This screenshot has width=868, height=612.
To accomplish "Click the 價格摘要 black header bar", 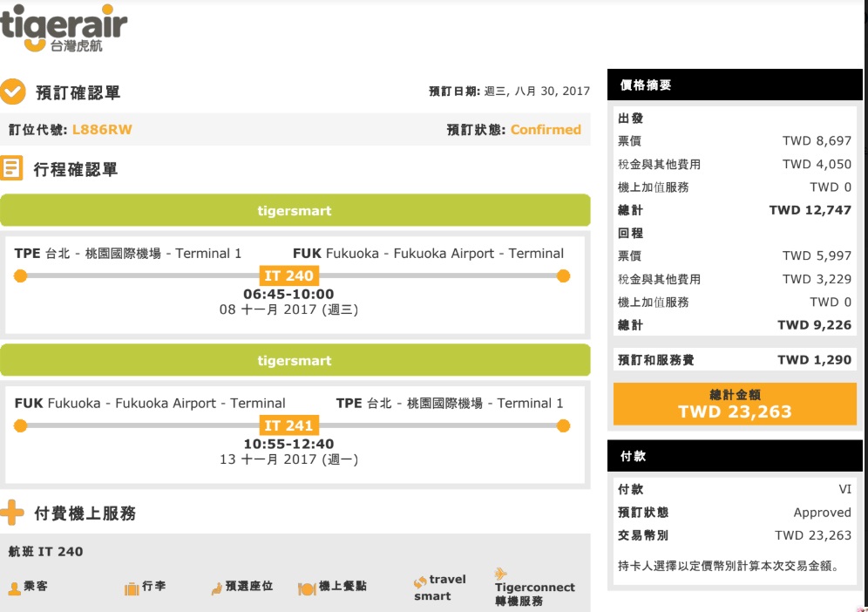I will (735, 85).
